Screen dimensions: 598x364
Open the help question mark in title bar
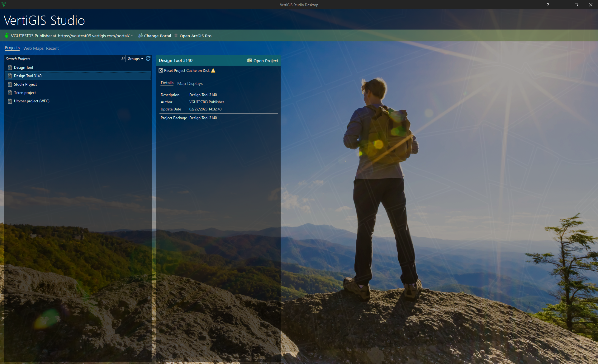click(x=548, y=5)
